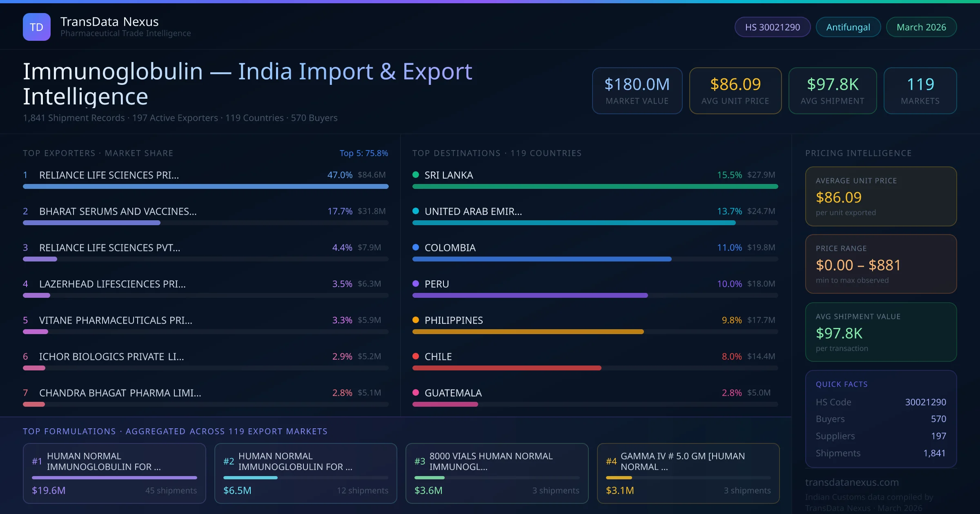Click the United Arab Emirates bullet marker
The width and height of the screenshot is (980, 514).
(x=415, y=210)
